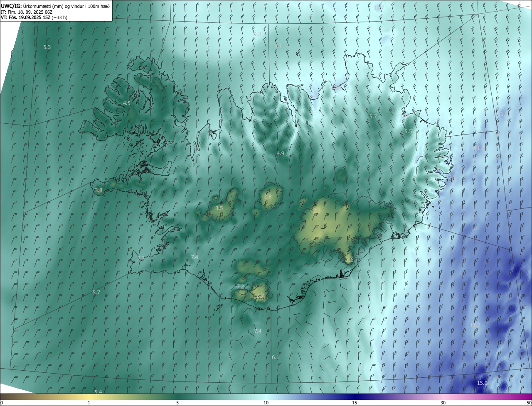Click the faint 9.8 value label
The width and height of the screenshot is (532, 406).
257,34
